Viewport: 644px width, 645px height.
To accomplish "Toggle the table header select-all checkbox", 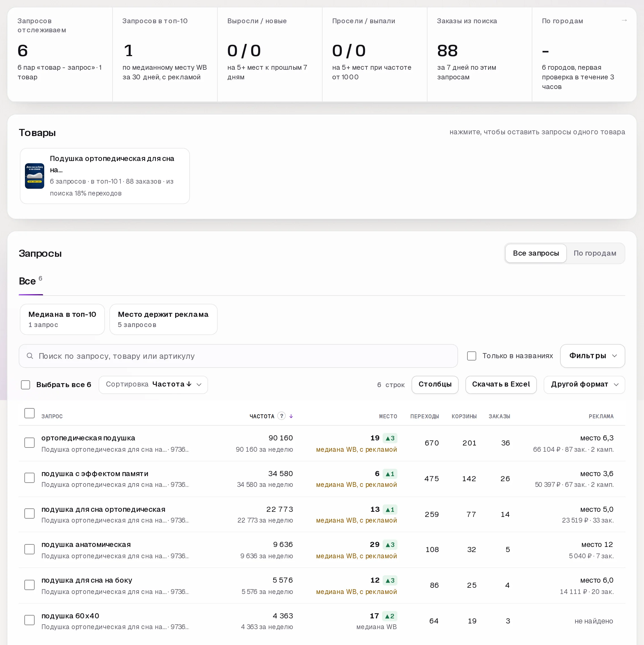I will (x=29, y=413).
